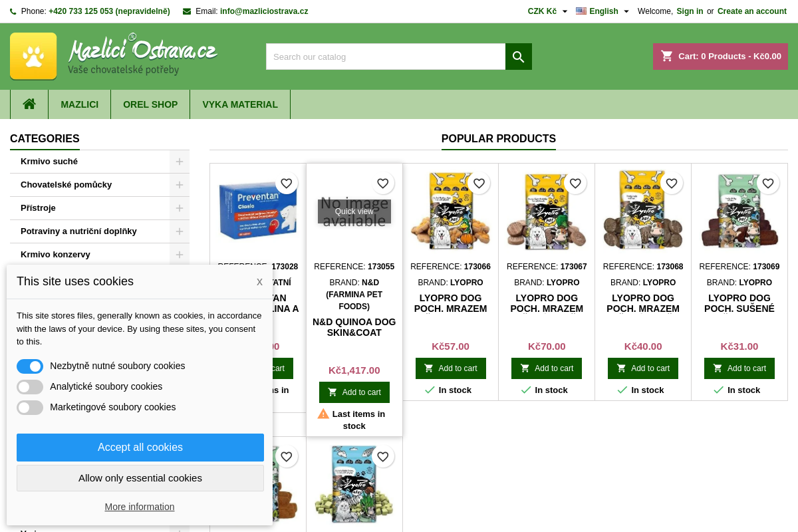Click the search magnifier button
The height and width of the screenshot is (532, 798).
coord(519,57)
